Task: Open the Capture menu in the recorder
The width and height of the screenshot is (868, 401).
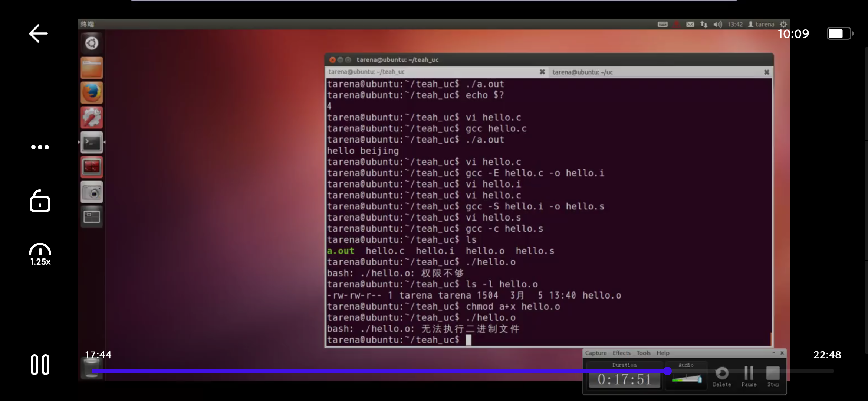Action: [596, 353]
